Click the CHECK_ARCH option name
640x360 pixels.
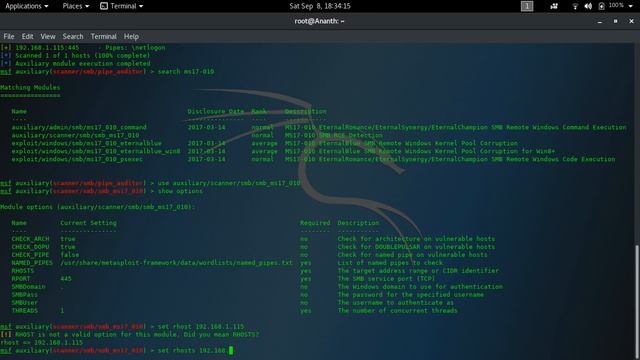tap(30, 239)
